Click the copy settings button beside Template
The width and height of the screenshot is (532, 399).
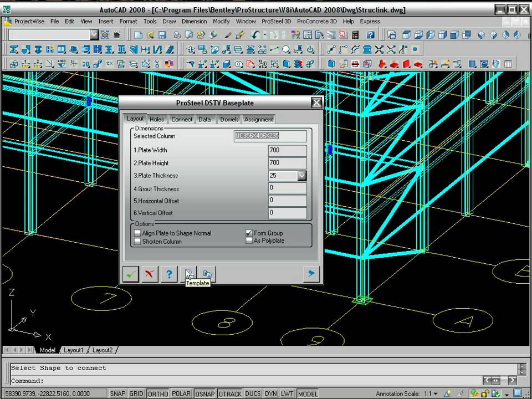coord(207,273)
